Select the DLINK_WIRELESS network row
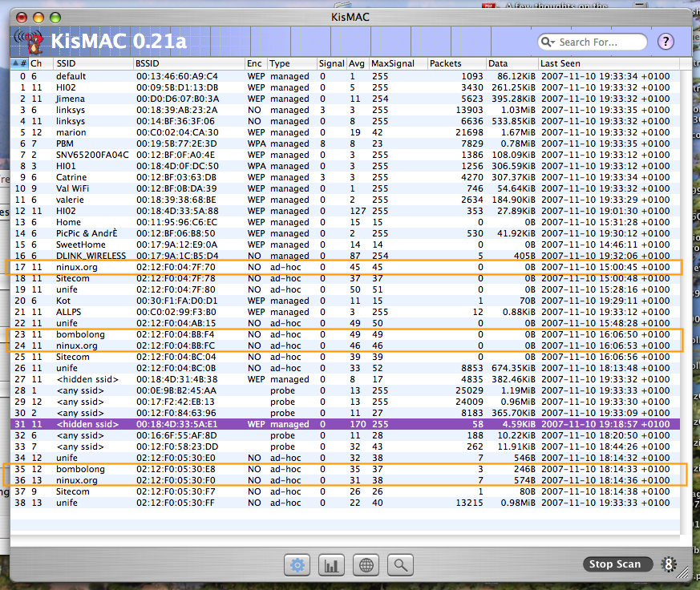This screenshot has width=700, height=590. pyautogui.click(x=321, y=256)
